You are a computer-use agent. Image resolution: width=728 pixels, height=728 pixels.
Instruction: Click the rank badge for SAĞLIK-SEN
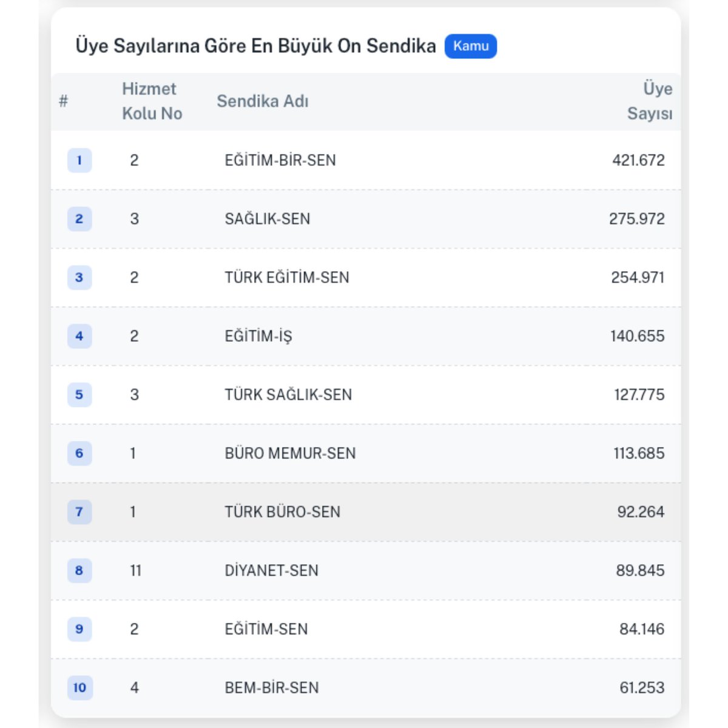pyautogui.click(x=79, y=220)
